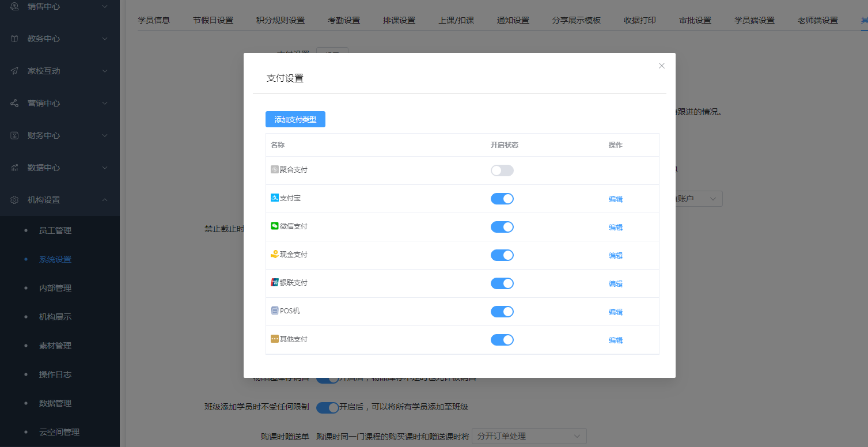Screen dimensions: 868x447
Task: Turn off the POS机 toggle
Action: tap(502, 312)
